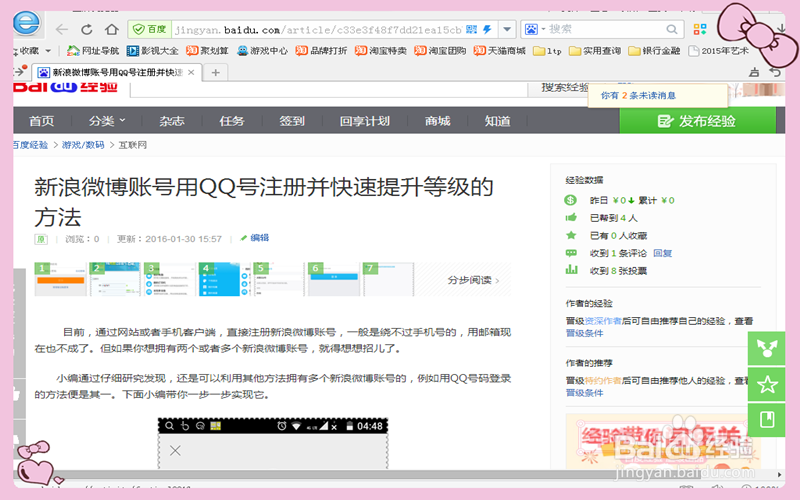
Task: Open the search engine selector paw icon
Action: (x=534, y=30)
